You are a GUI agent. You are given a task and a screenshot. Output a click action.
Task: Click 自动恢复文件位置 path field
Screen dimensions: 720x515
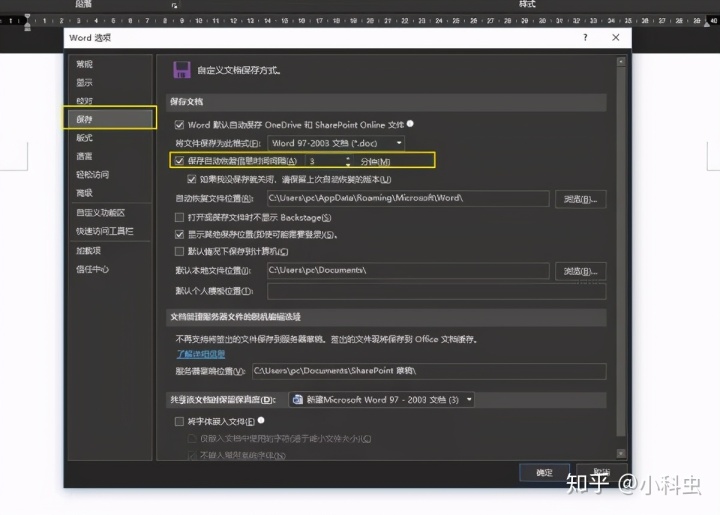pos(408,198)
